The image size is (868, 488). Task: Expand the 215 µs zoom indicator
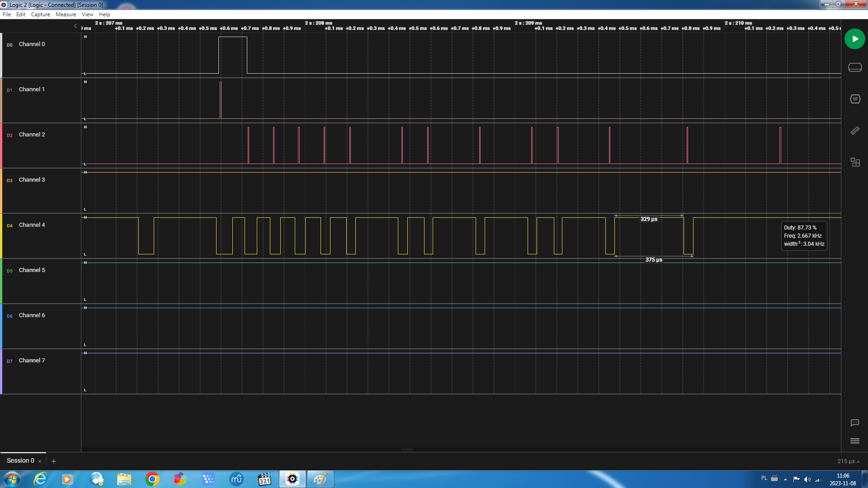point(848,461)
